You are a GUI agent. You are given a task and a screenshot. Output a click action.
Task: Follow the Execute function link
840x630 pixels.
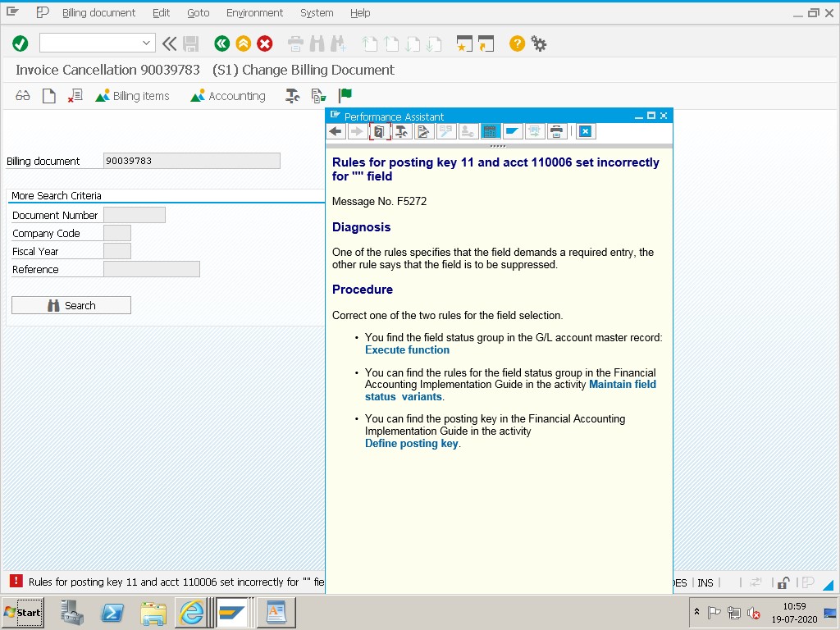pyautogui.click(x=407, y=349)
